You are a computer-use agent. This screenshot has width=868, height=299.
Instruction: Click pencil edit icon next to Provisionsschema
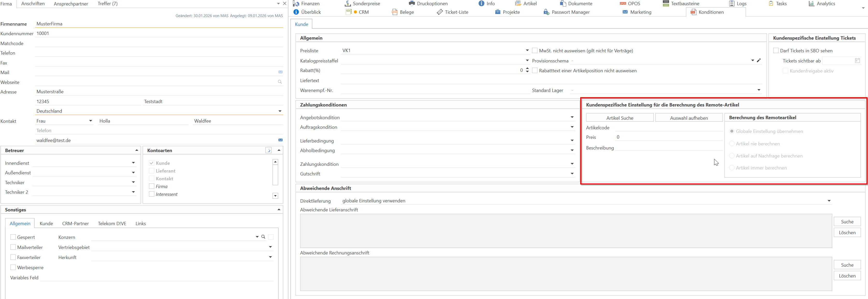pyautogui.click(x=758, y=60)
